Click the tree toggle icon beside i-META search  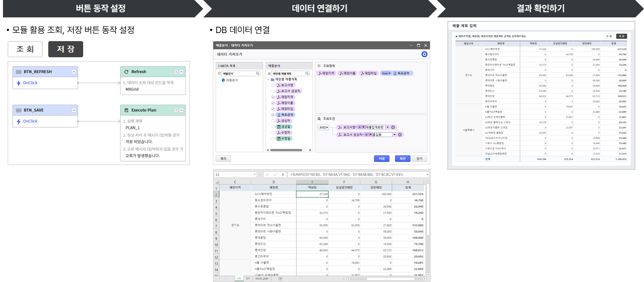coord(219,73)
